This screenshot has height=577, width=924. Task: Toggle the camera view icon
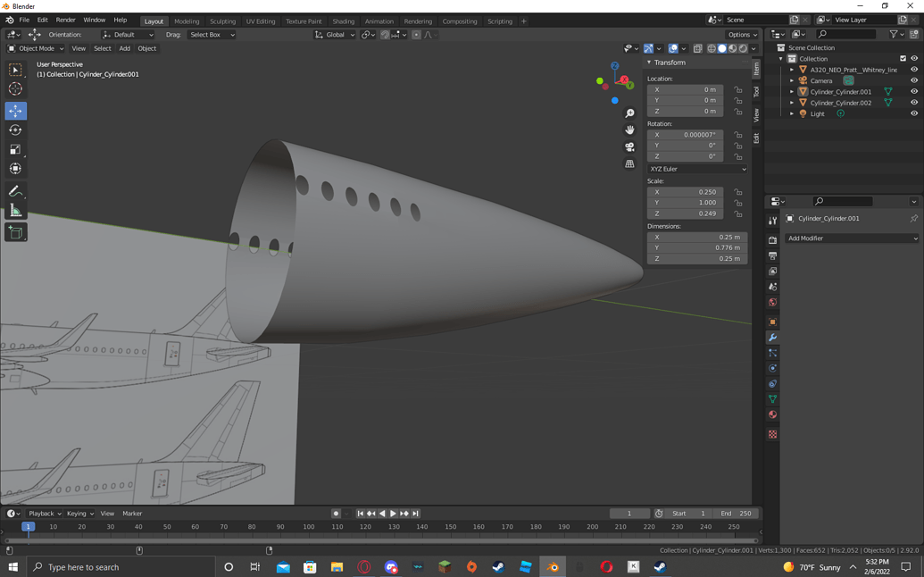tap(629, 146)
